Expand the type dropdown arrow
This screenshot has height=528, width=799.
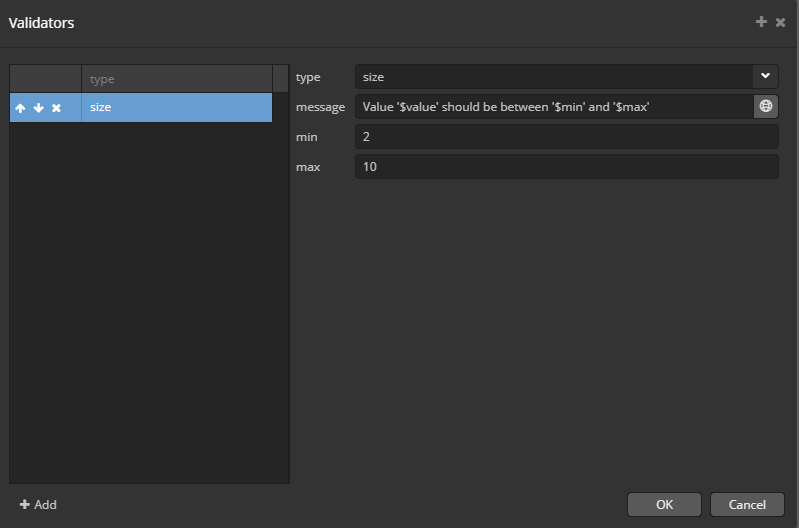pyautogui.click(x=765, y=76)
